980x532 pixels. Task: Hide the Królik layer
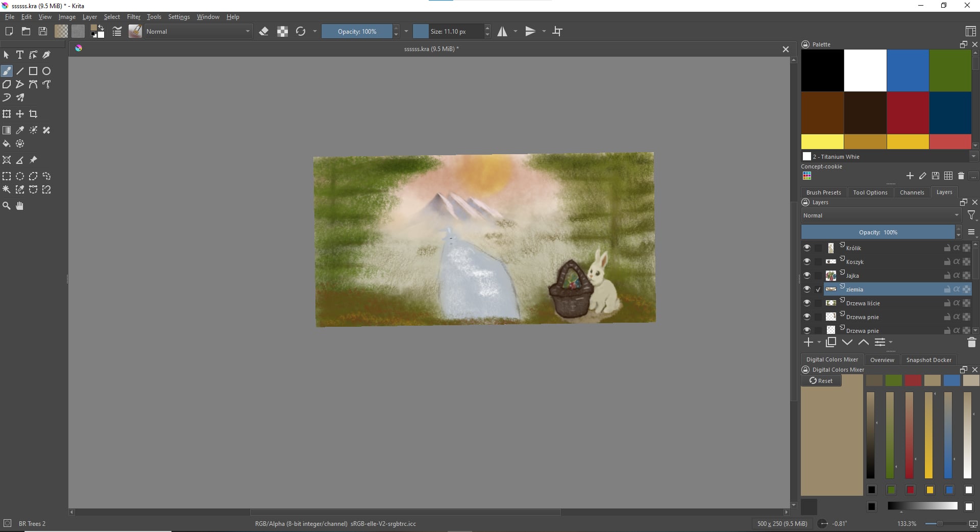click(806, 248)
